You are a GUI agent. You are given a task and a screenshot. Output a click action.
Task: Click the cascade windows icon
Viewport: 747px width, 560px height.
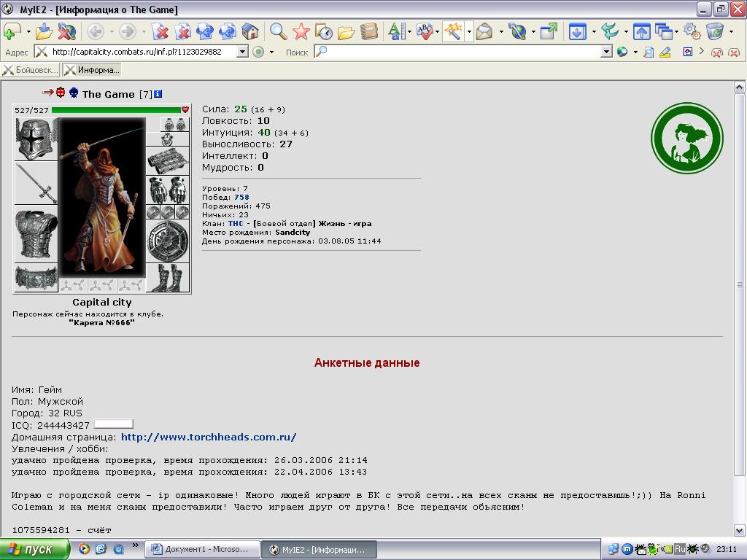(x=663, y=31)
